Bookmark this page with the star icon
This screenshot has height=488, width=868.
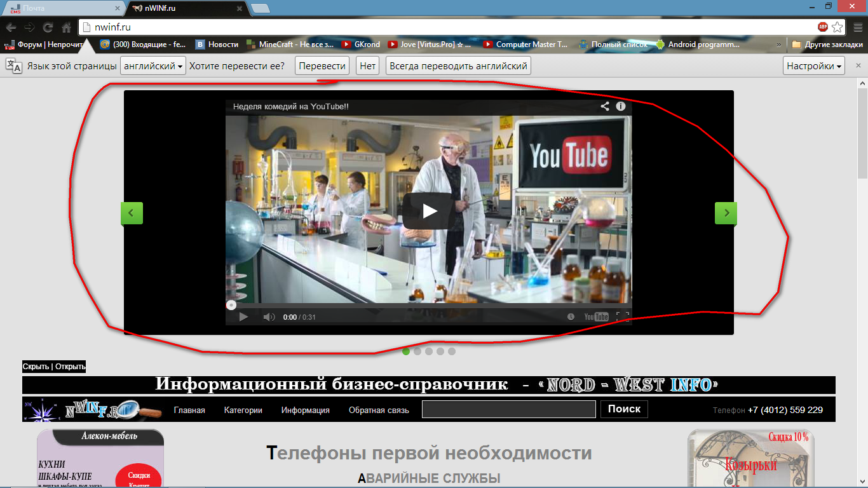click(837, 27)
